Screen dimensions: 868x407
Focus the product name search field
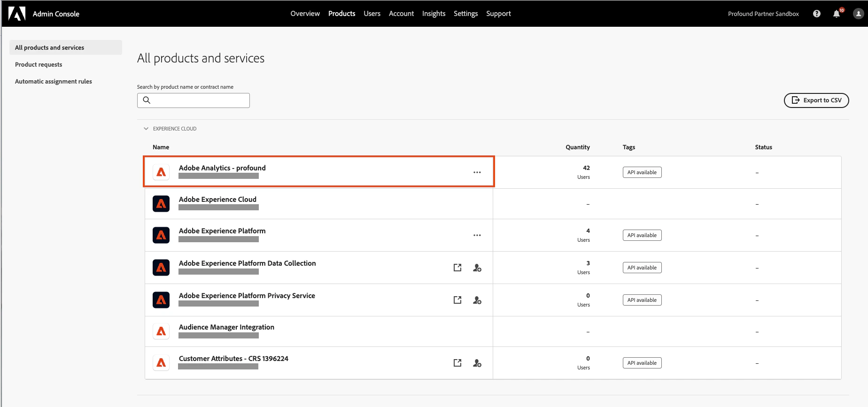[x=194, y=100]
